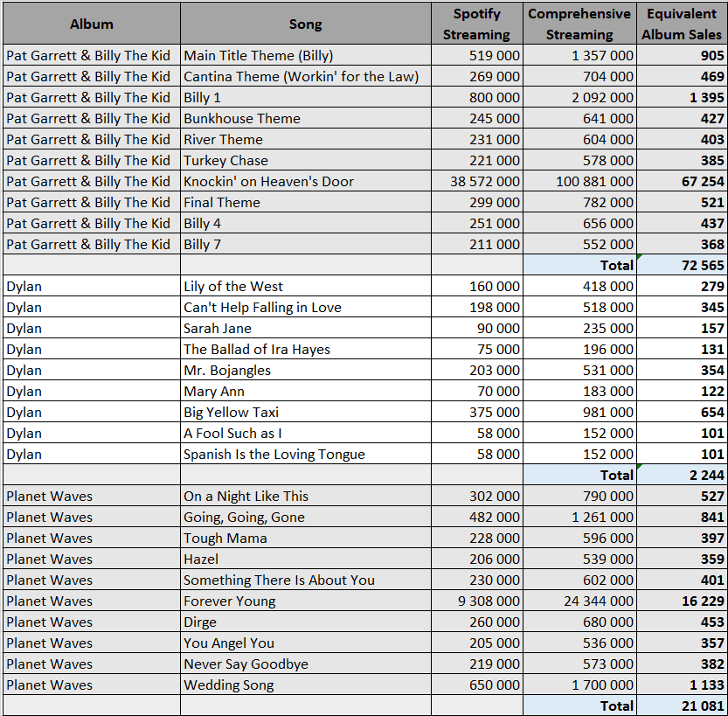The height and width of the screenshot is (716, 728).
Task: Select the River Theme song cell
Action: [306, 139]
